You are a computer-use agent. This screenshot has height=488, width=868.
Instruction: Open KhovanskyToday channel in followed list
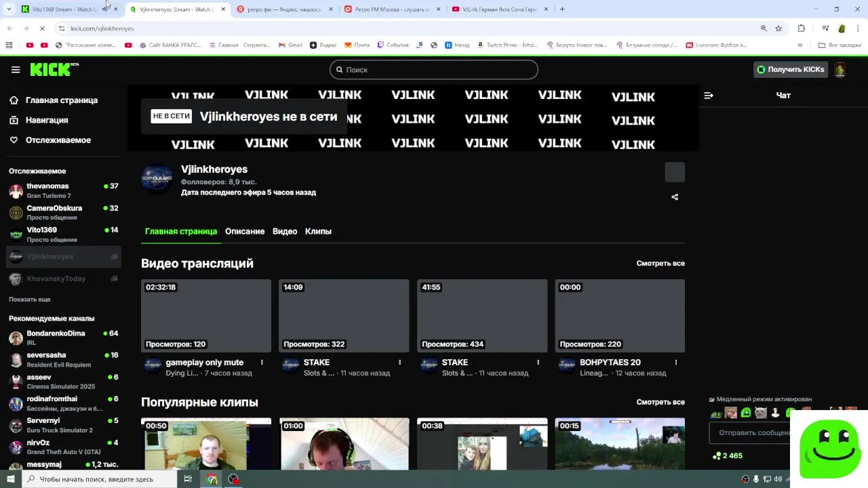coord(64,279)
